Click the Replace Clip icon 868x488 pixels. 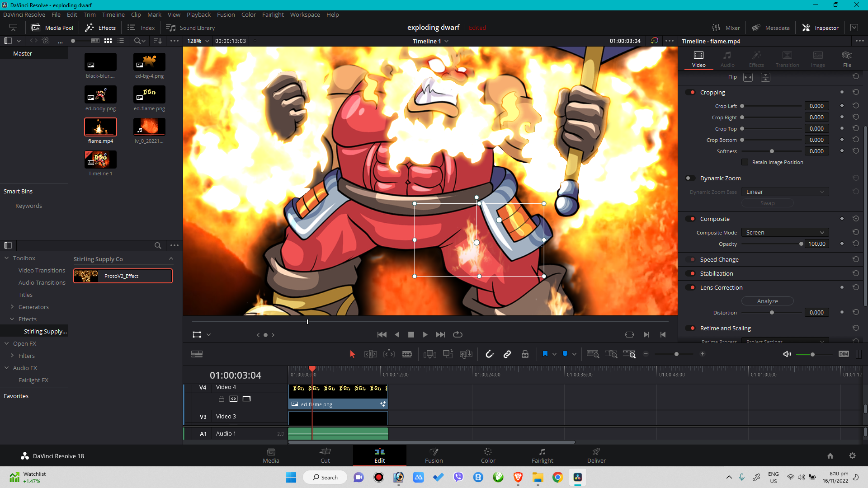tap(466, 354)
